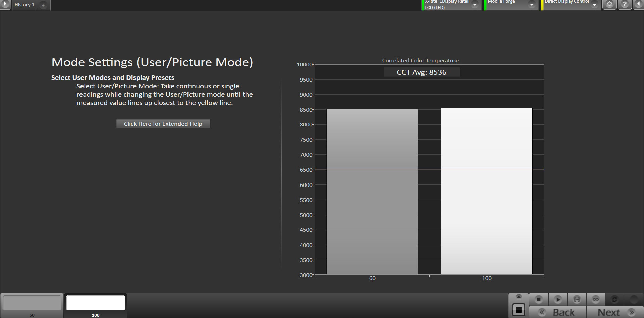The width and height of the screenshot is (644, 318).
Task: Start reading with the play icon
Action: pyautogui.click(x=558, y=299)
